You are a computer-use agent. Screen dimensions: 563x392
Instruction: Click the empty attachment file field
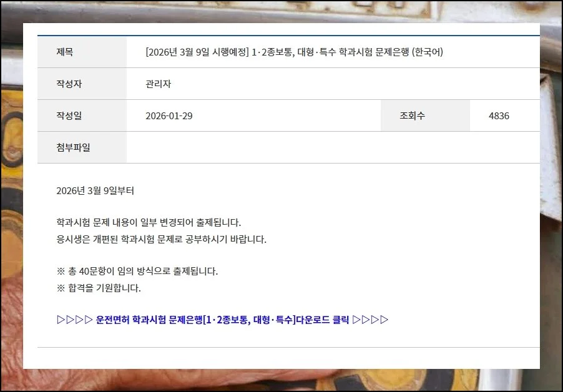pos(333,148)
